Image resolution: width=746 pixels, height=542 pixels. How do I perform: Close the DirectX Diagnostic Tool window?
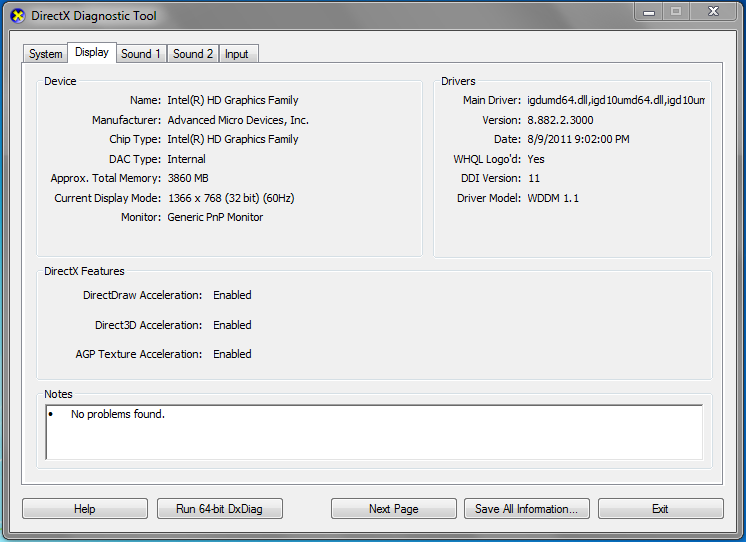(713, 12)
